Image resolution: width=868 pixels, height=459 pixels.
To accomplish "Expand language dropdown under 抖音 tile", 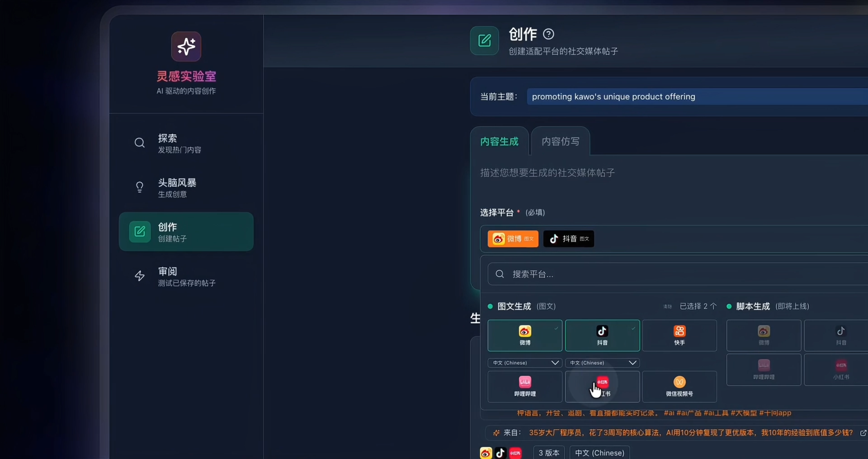I will (602, 363).
